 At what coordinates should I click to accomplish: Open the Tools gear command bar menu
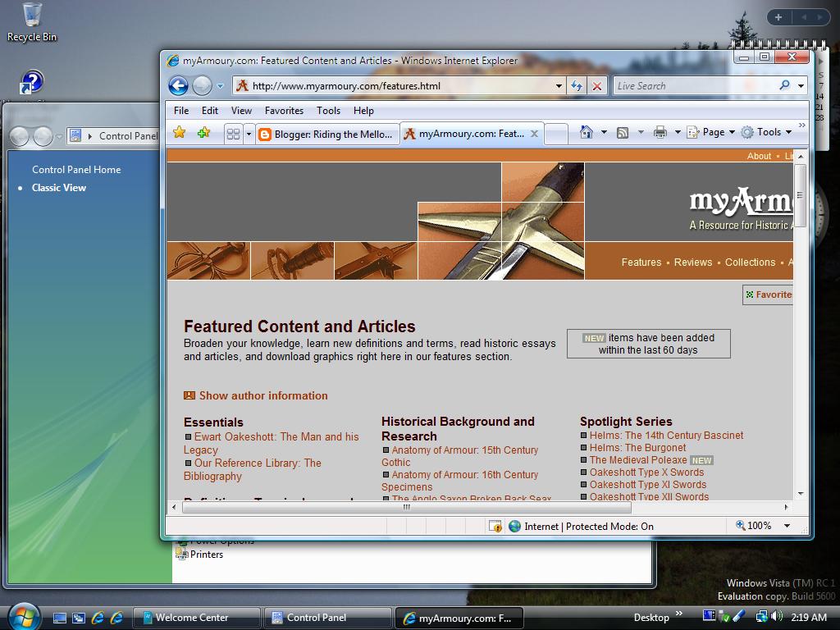pos(767,132)
